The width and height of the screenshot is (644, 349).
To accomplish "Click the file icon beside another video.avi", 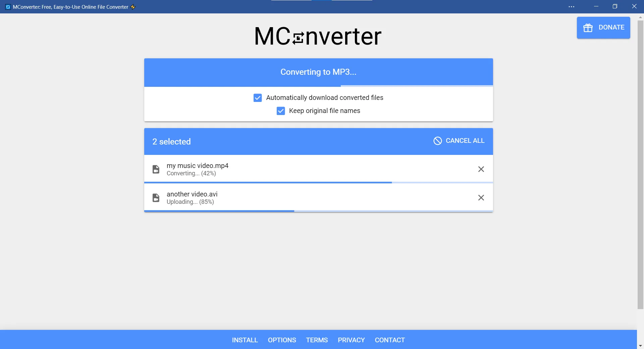I will 156,198.
